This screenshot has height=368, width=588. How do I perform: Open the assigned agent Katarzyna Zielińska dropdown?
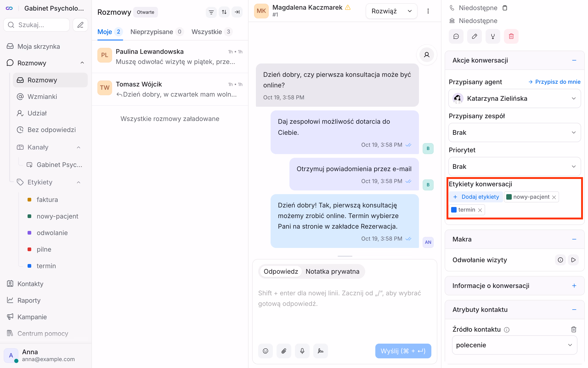point(514,98)
